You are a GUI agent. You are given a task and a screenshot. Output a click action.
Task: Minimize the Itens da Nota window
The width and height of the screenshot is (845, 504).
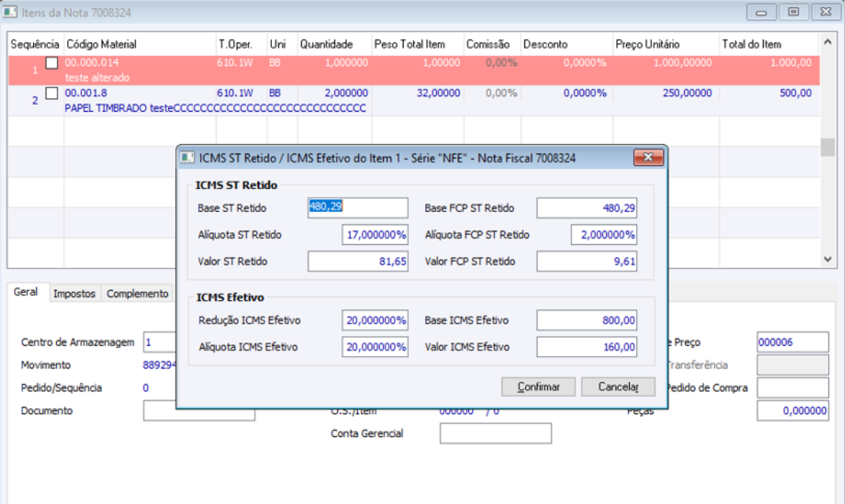(761, 12)
